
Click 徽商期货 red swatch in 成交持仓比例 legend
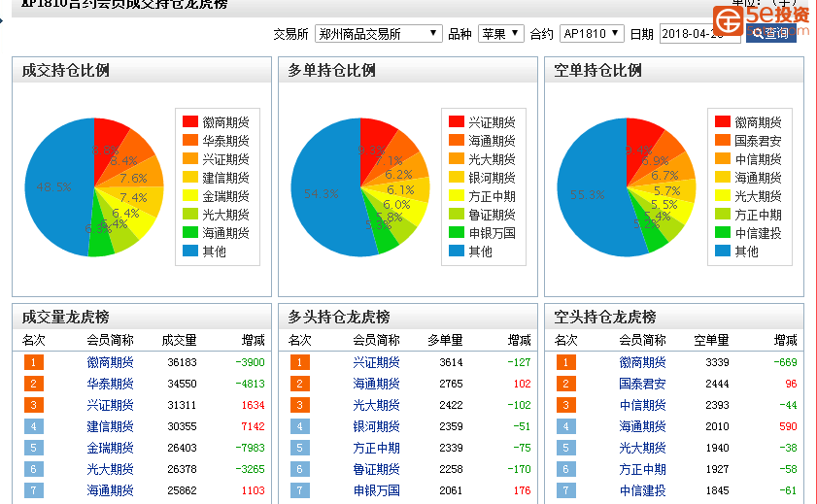pos(190,121)
